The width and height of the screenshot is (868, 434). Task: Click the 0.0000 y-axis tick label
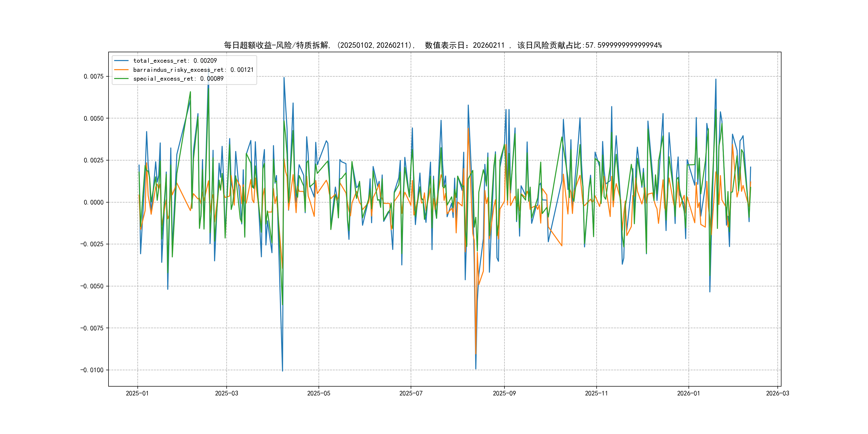pyautogui.click(x=94, y=202)
